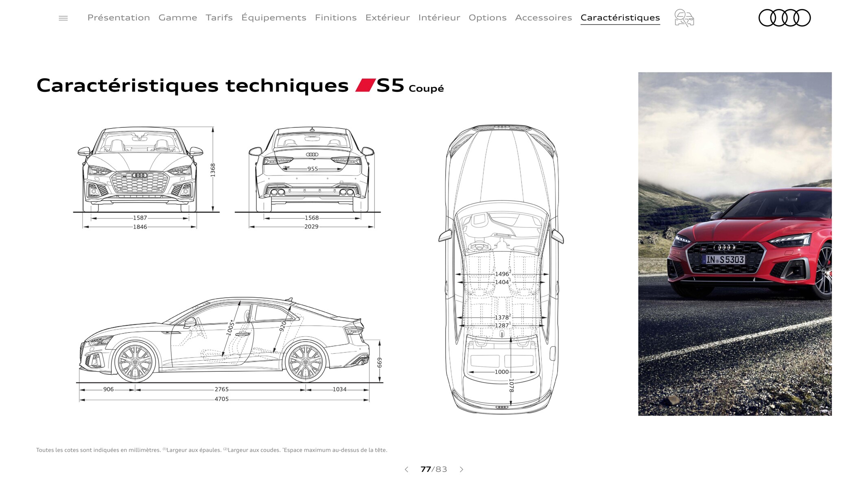Select the Options tab
The image size is (868, 488).
click(488, 17)
